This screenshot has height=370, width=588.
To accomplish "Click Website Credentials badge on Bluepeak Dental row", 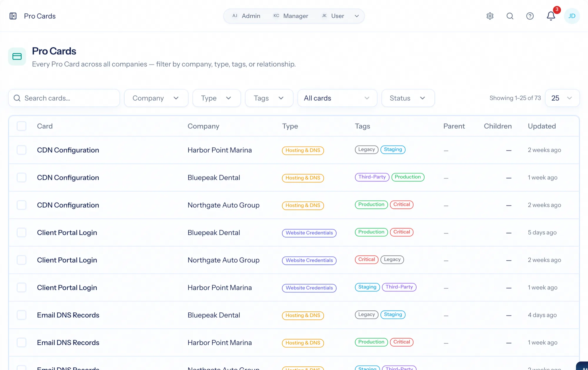I will [x=309, y=233].
